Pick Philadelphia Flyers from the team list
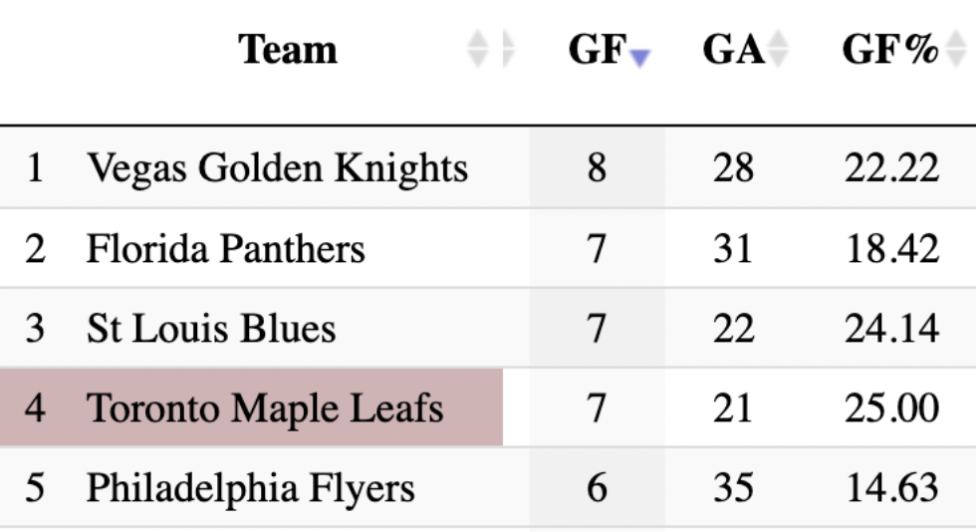980x532 pixels. tap(250, 488)
